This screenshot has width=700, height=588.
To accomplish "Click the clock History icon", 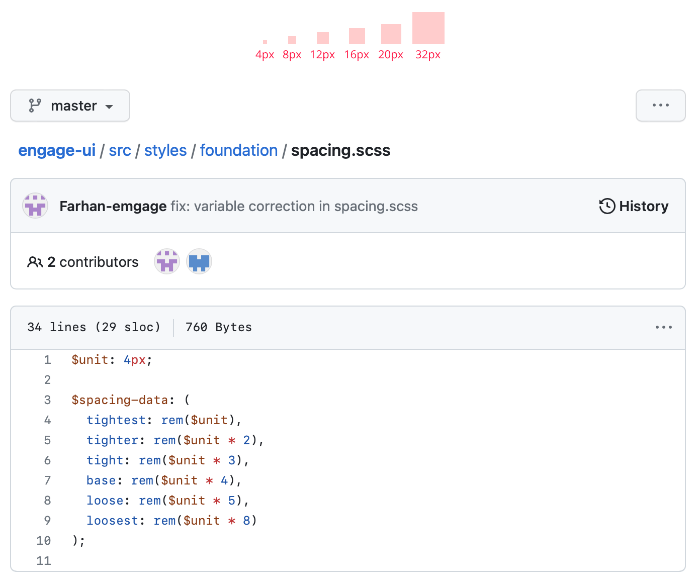I will click(x=607, y=206).
